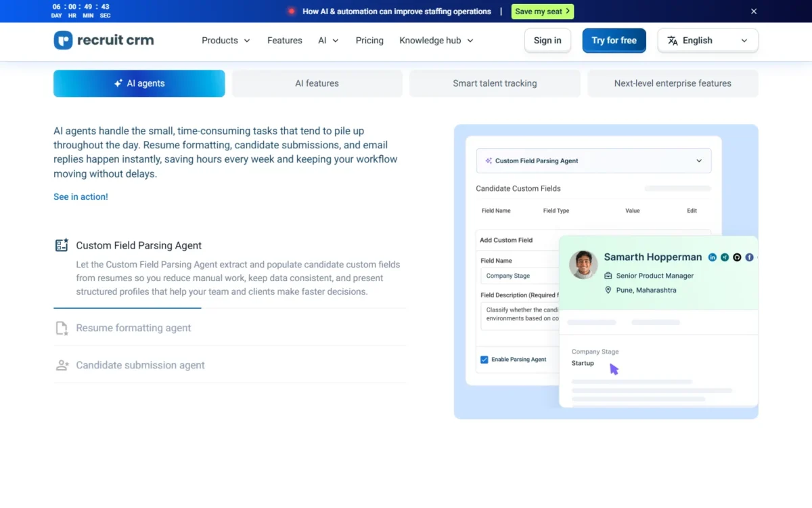Click the Edit column header

click(692, 211)
